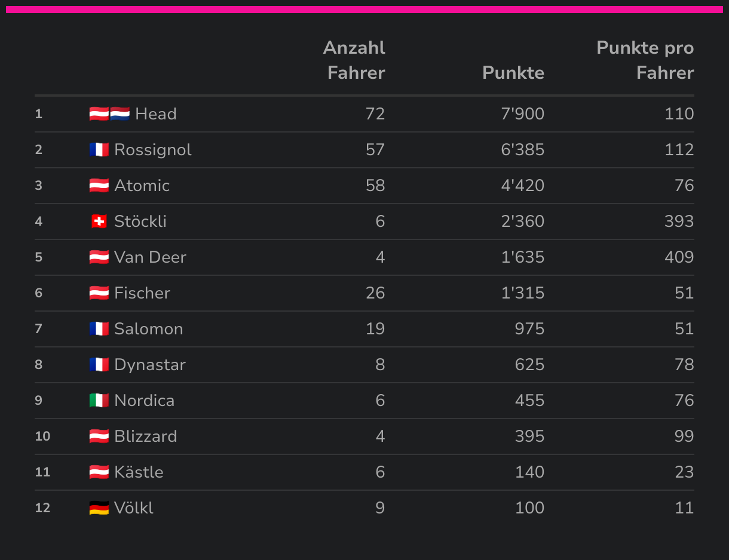Click the French flag next to Rossignol
Viewport: 729px width, 560px height.
point(99,150)
